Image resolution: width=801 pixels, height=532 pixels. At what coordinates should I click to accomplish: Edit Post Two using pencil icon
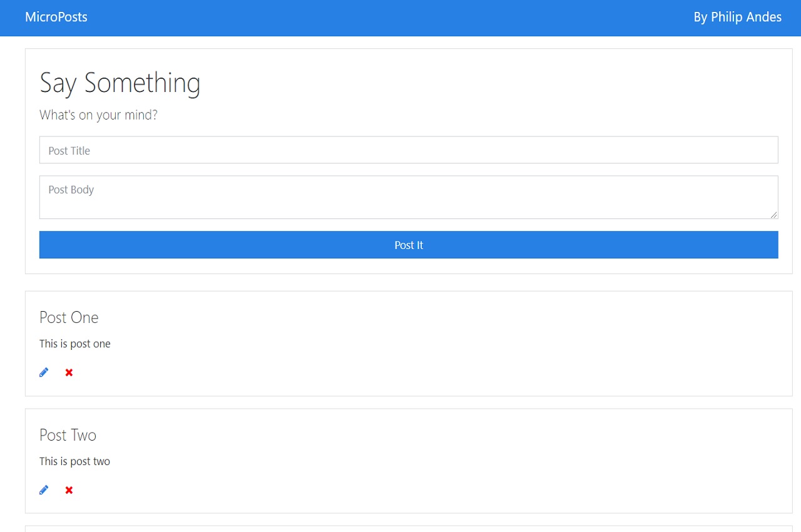[x=44, y=490]
